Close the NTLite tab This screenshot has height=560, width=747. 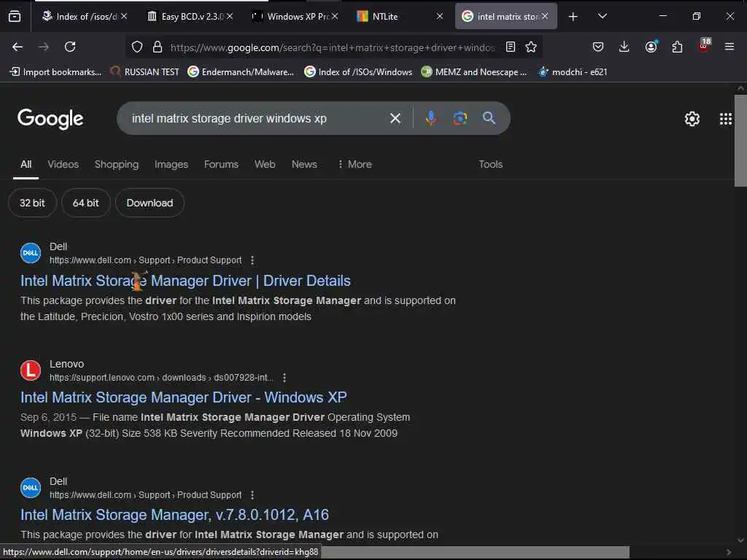[x=440, y=16]
